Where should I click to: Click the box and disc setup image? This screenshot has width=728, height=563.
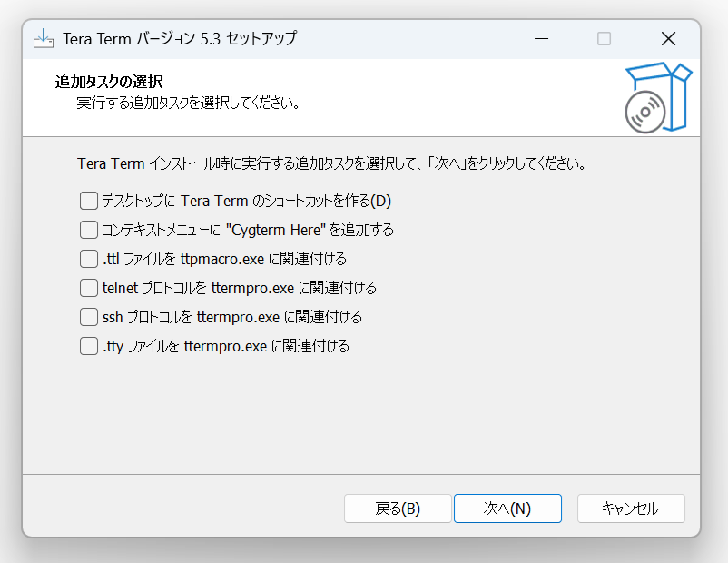point(658,97)
